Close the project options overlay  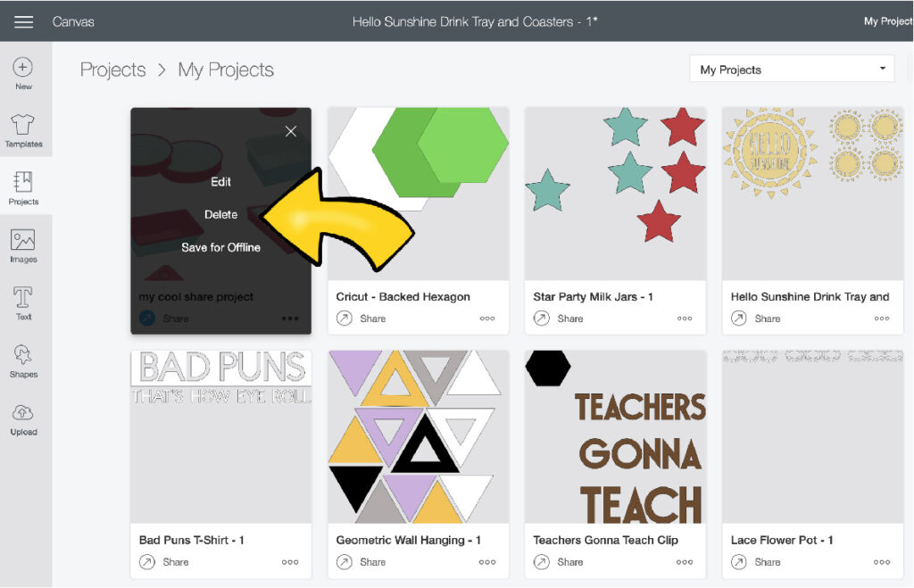[x=291, y=131]
